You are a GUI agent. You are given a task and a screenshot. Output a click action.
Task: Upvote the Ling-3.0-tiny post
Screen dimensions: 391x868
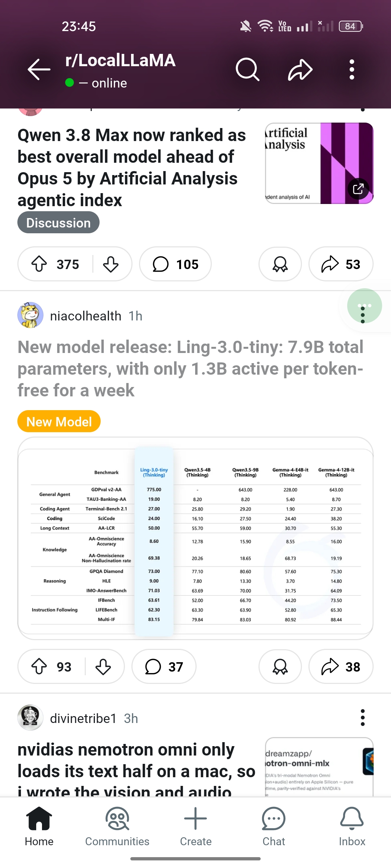39,667
